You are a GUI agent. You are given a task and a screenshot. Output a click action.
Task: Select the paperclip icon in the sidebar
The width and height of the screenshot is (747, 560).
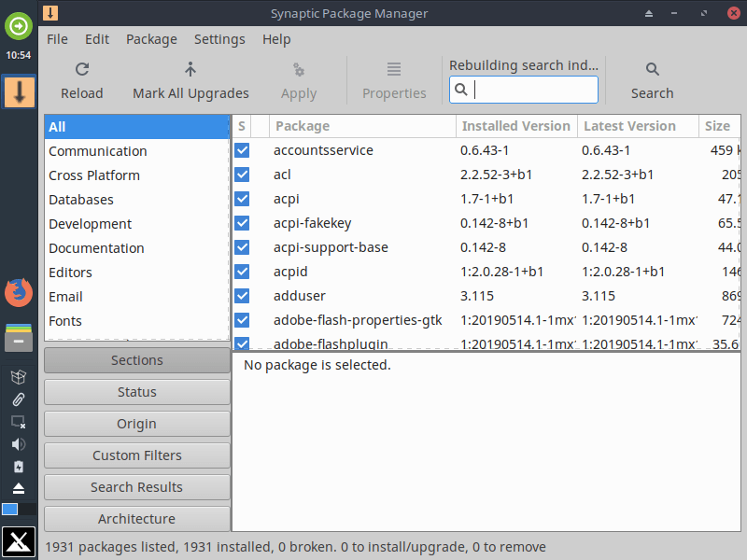pos(18,399)
